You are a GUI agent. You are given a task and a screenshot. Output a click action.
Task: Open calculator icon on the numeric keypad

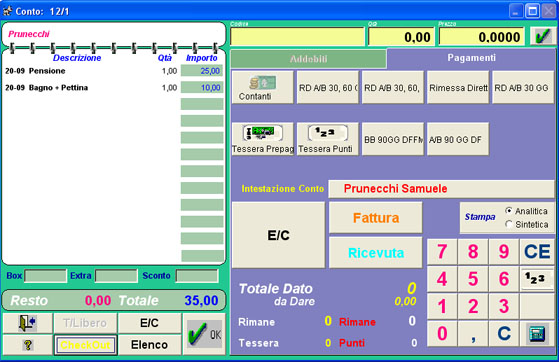point(537,333)
